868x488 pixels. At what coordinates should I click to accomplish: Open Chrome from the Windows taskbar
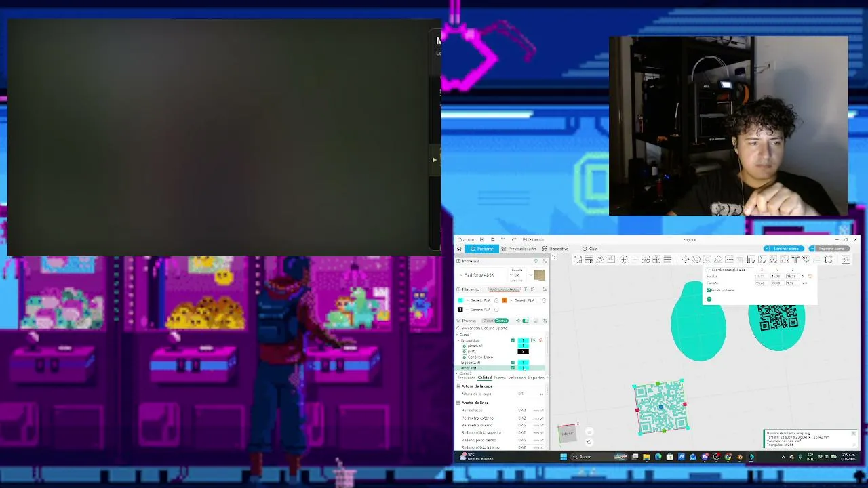(x=728, y=457)
